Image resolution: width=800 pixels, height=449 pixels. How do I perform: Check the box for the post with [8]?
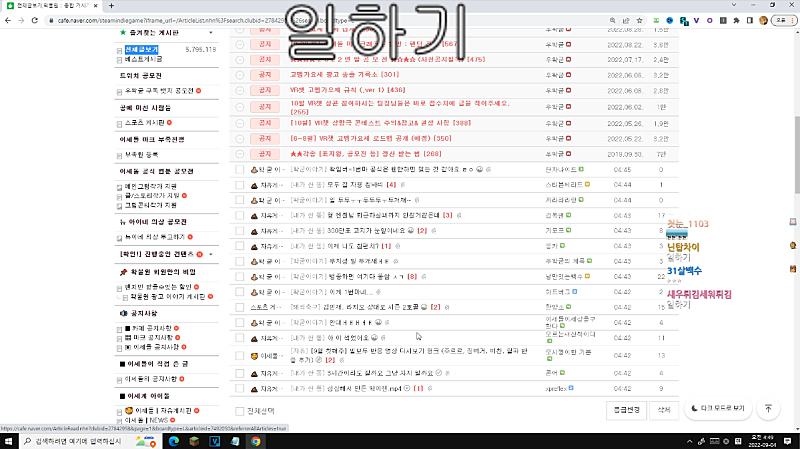(239, 277)
